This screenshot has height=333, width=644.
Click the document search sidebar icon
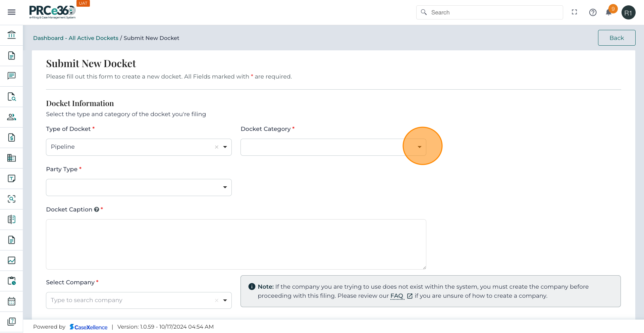tap(11, 97)
